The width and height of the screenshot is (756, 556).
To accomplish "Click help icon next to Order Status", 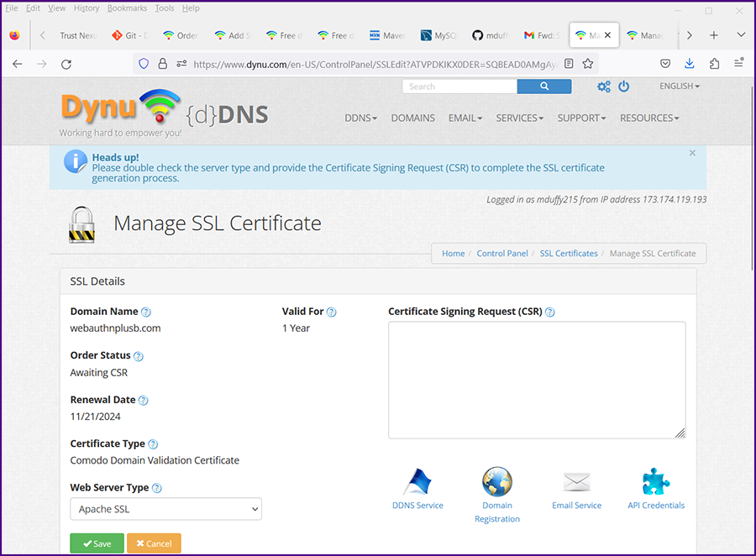I will coord(139,356).
